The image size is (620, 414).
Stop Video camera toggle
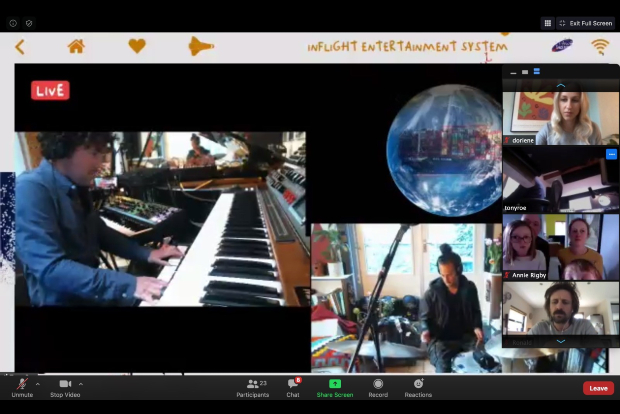pos(65,385)
